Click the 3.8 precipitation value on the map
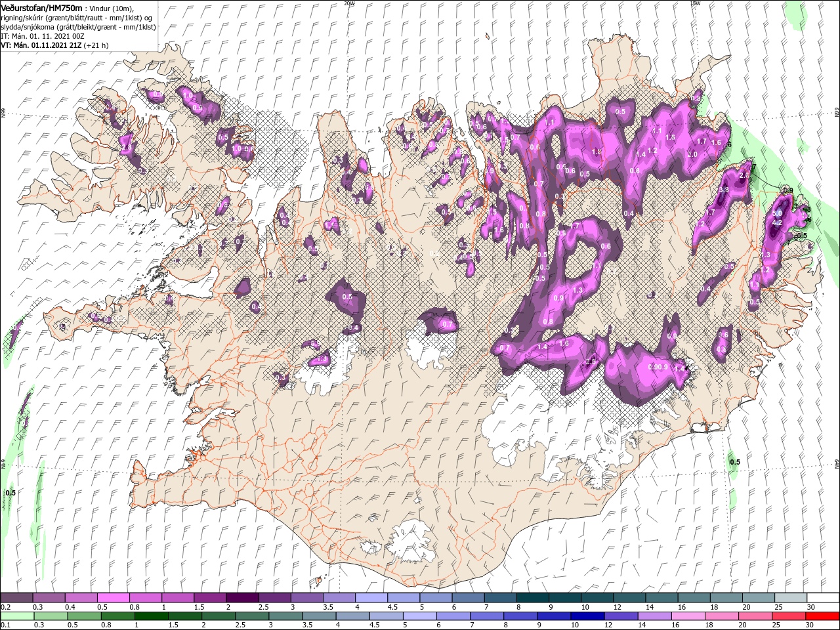This screenshot has height=630, width=840. (x=724, y=190)
